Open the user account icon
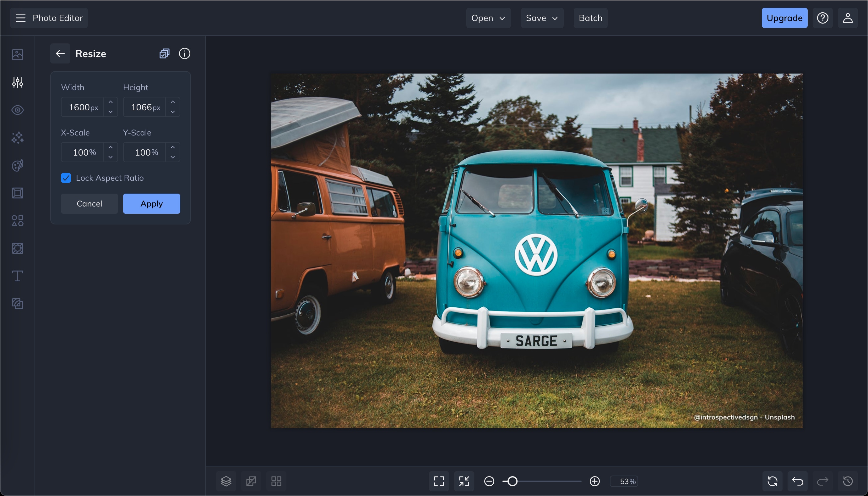This screenshot has height=496, width=868. pyautogui.click(x=847, y=18)
